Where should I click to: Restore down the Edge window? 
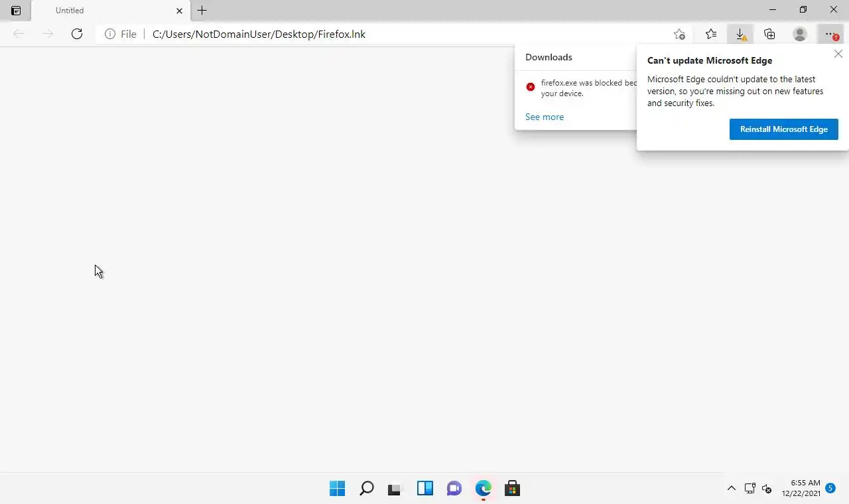[x=803, y=10]
